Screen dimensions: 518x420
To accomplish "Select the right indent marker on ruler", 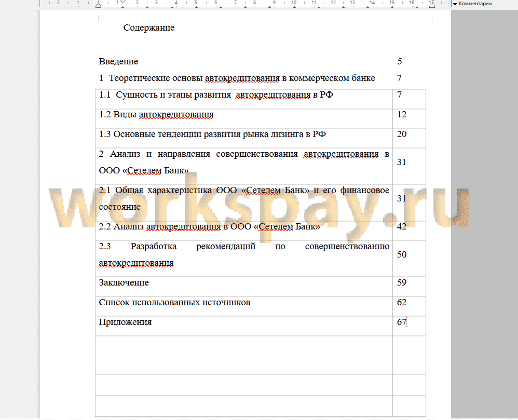I will 432,5.
